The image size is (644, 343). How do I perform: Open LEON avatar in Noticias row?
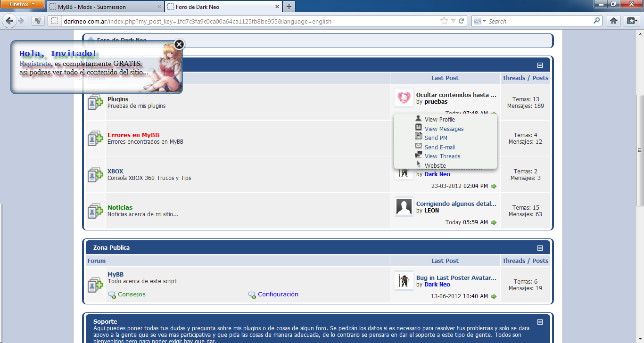(404, 207)
